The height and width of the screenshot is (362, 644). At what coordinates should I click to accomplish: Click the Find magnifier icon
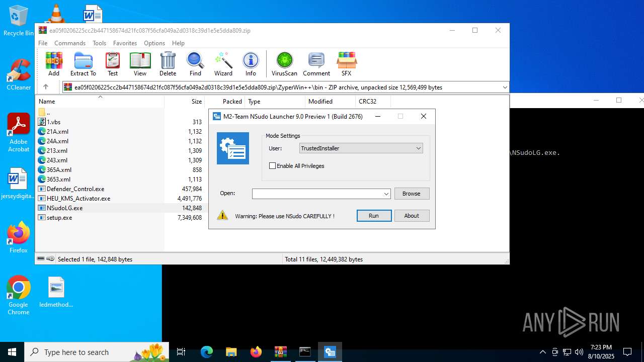click(195, 64)
